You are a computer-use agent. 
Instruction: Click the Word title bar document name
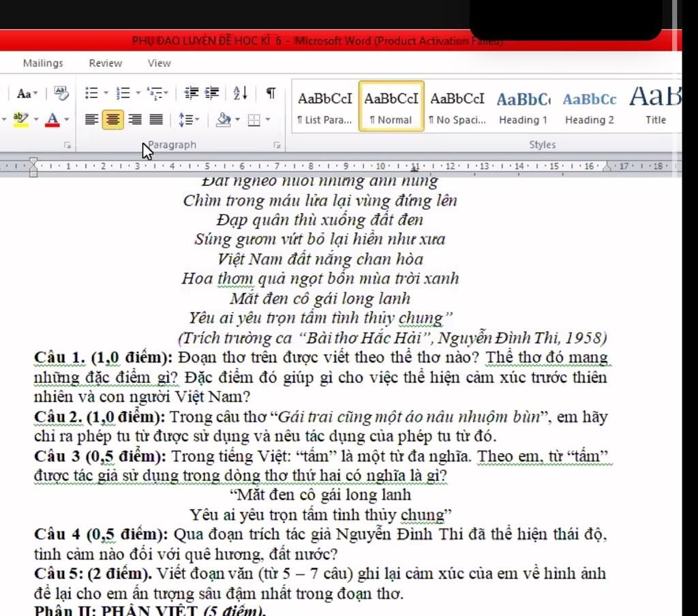(207, 41)
